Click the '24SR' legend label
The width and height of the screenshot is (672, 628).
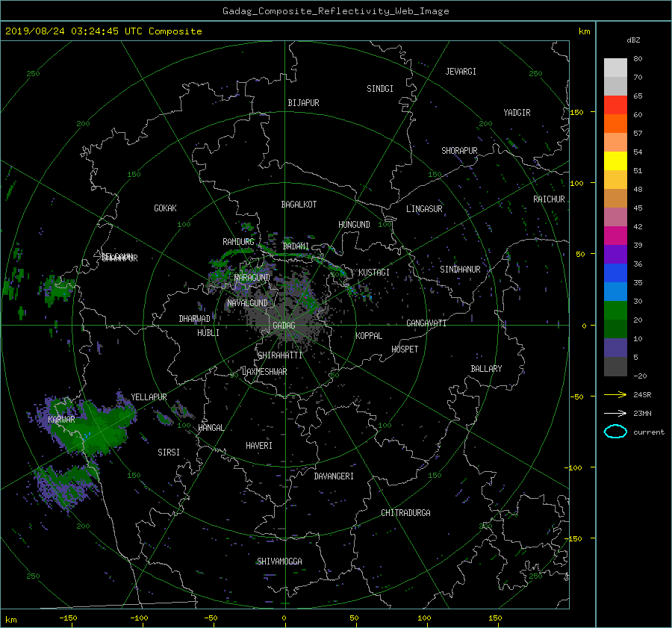tap(642, 395)
